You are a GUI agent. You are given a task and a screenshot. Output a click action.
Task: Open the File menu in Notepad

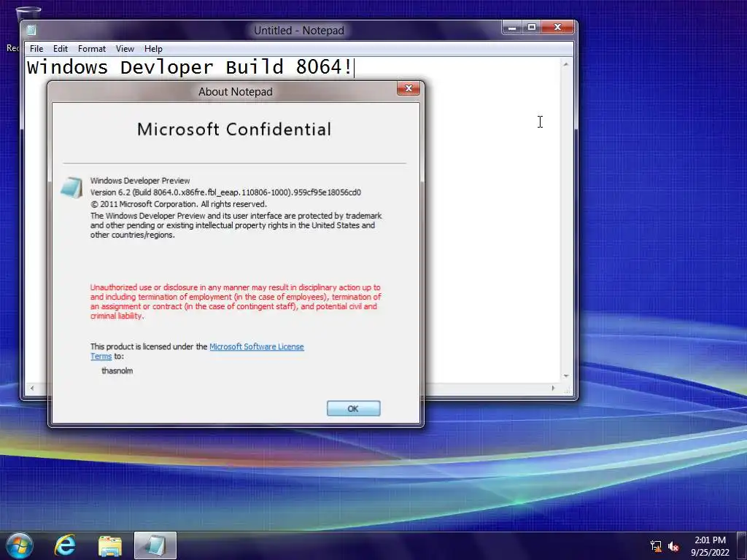(x=36, y=49)
